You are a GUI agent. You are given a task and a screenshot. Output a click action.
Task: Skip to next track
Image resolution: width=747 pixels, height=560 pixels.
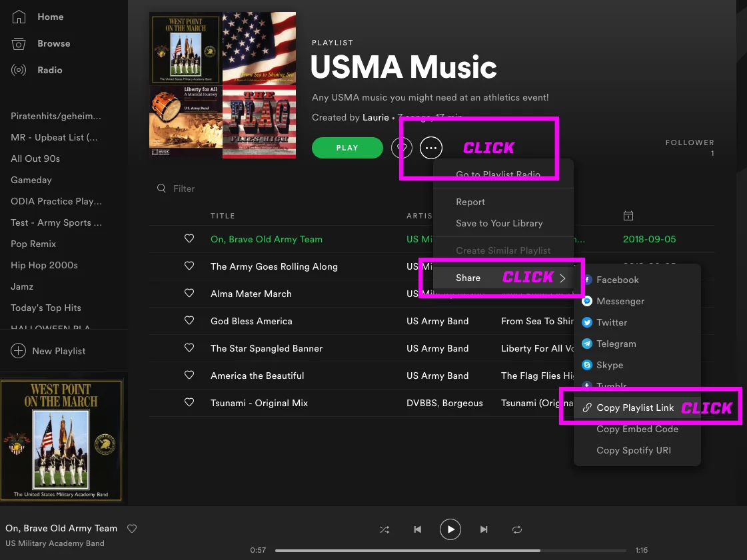click(484, 529)
